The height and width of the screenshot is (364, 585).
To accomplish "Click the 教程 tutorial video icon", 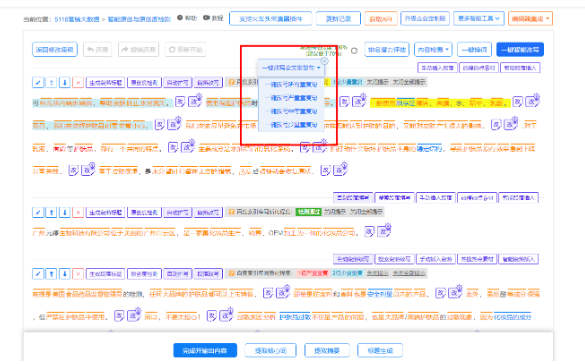I will tap(206, 18).
